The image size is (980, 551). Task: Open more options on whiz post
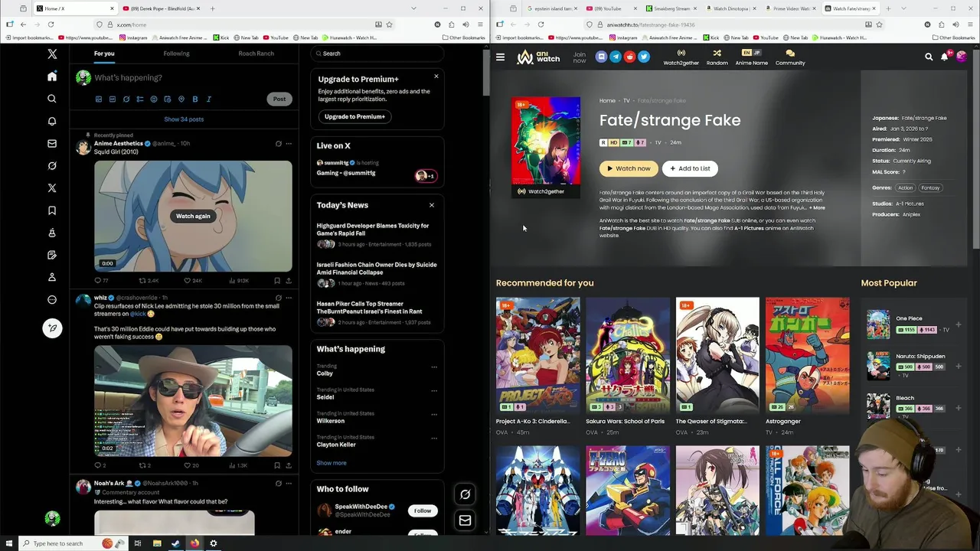289,298
